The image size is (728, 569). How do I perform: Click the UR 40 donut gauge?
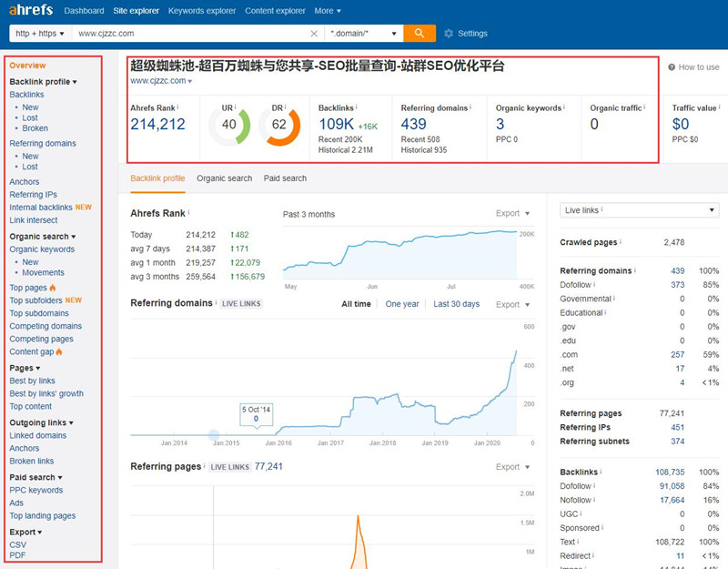coord(229,125)
